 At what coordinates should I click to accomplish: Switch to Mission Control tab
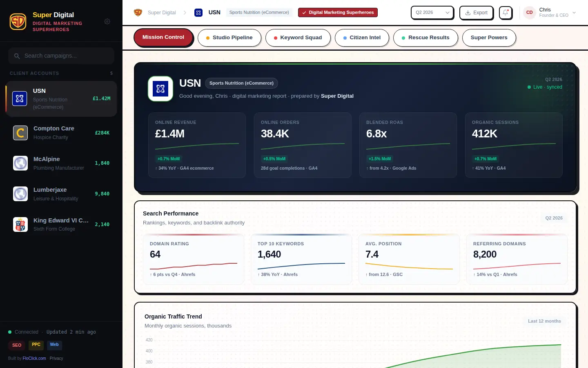tap(163, 37)
